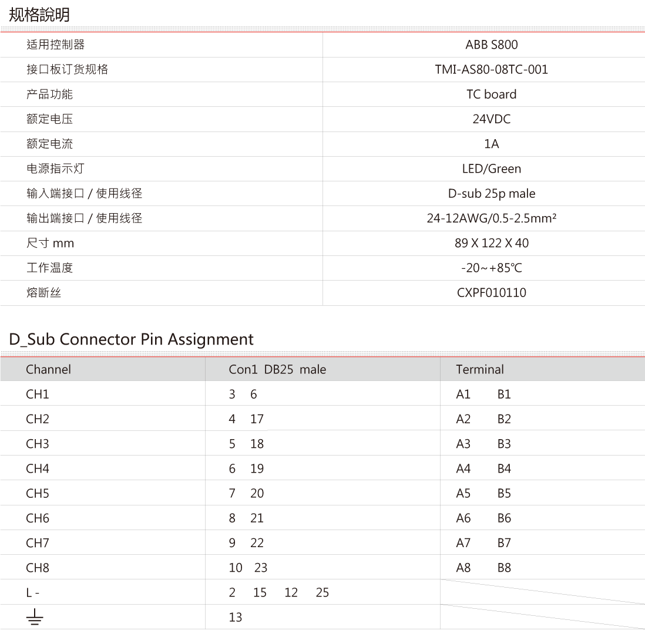Click pin 13 in the ground row
Viewport: 645px width, 644px height.
pos(235,617)
